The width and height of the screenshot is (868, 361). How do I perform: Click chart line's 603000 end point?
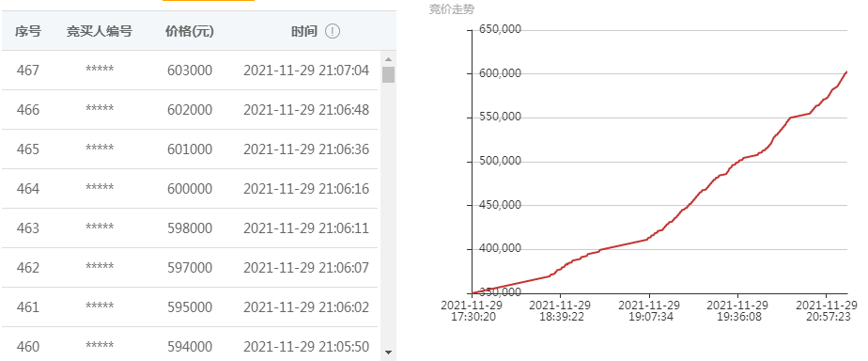pyautogui.click(x=847, y=71)
